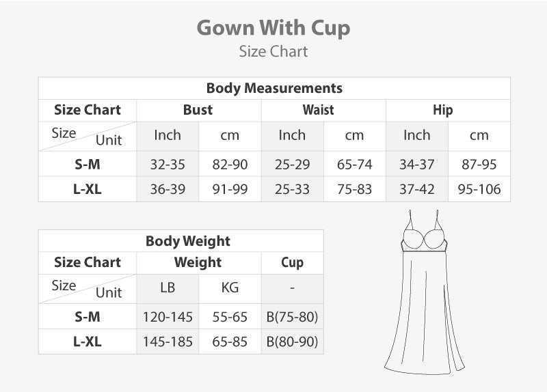The width and height of the screenshot is (547, 392).
Task: Click the Hip column header
Action: (442, 110)
